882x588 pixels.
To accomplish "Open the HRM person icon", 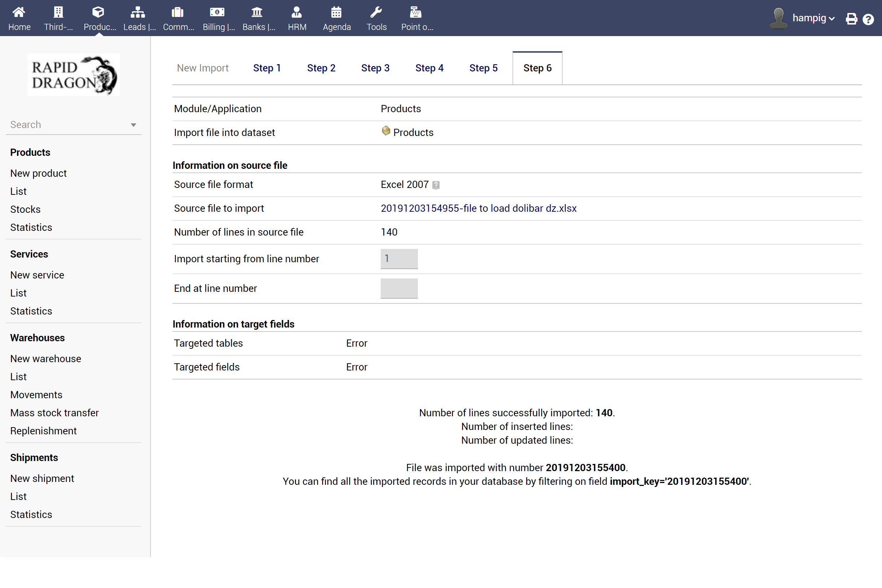I will click(297, 12).
